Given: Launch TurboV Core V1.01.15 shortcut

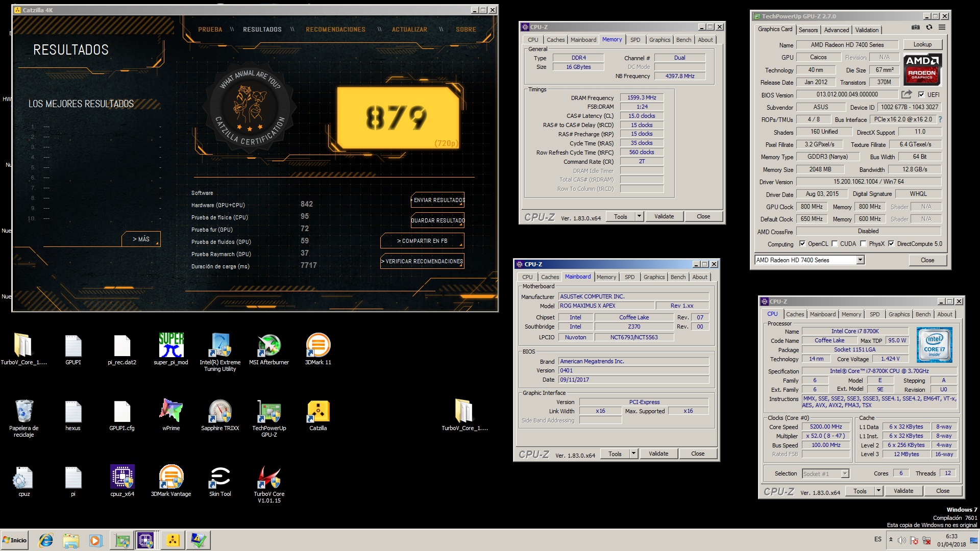Looking at the screenshot, I should (x=269, y=484).
